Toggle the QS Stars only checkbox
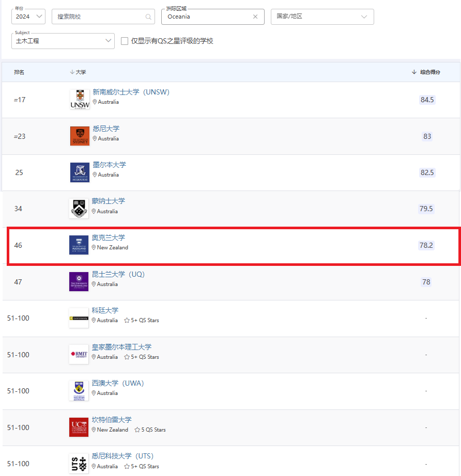Viewport: 461px width, 476px height. click(125, 41)
